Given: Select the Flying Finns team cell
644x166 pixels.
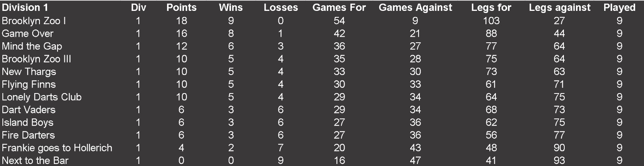Looking at the screenshot, I should coord(29,84).
